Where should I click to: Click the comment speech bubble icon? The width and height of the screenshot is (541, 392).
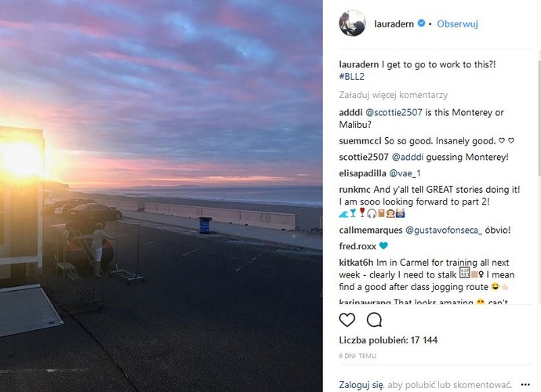[x=374, y=320]
